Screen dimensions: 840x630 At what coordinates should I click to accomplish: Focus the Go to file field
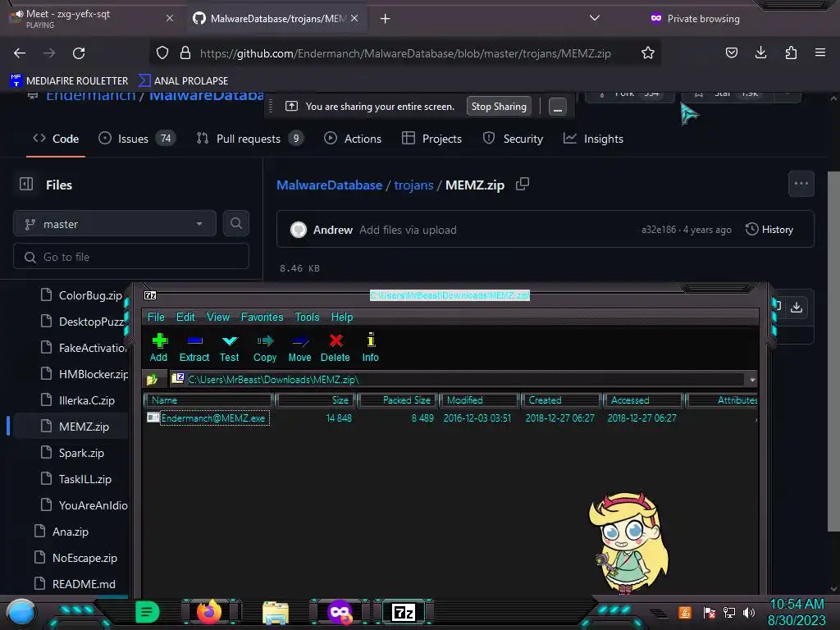click(131, 257)
